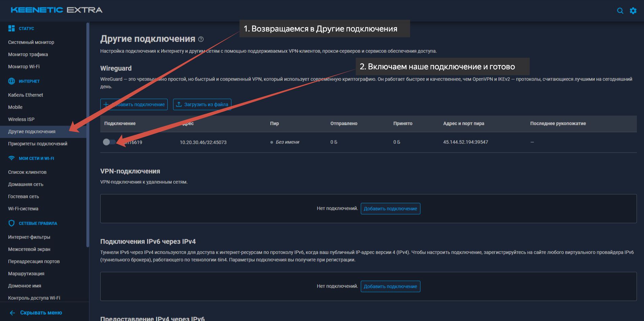Image resolution: width=644 pixels, height=321 pixels.
Task: Click the back arrow icon near Скрывать меню
Action: [13, 313]
